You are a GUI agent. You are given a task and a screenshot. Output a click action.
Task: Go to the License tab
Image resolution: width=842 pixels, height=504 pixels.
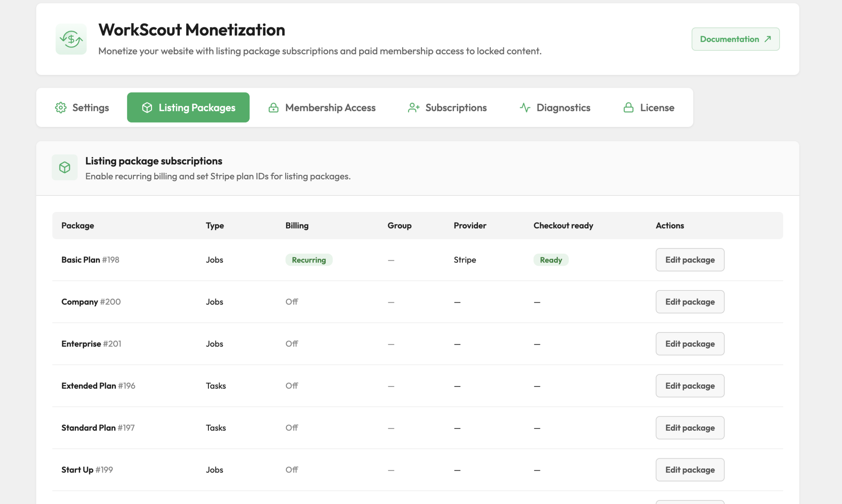tap(649, 108)
